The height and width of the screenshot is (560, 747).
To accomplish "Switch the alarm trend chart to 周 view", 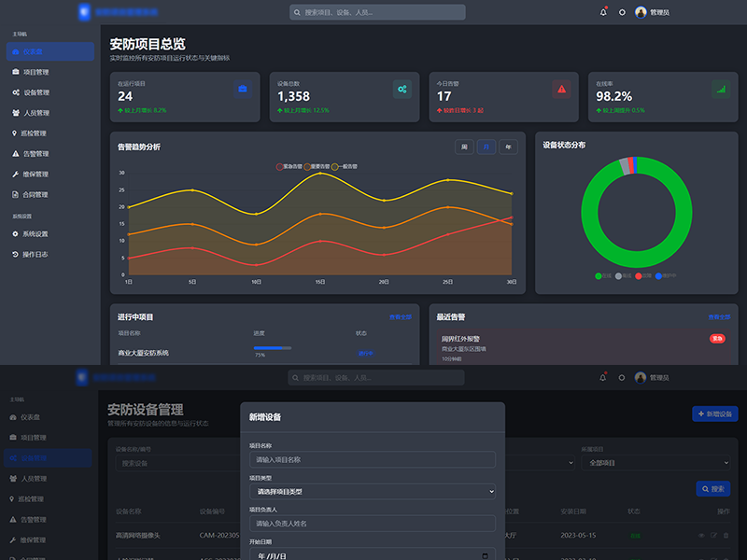I will [463, 147].
